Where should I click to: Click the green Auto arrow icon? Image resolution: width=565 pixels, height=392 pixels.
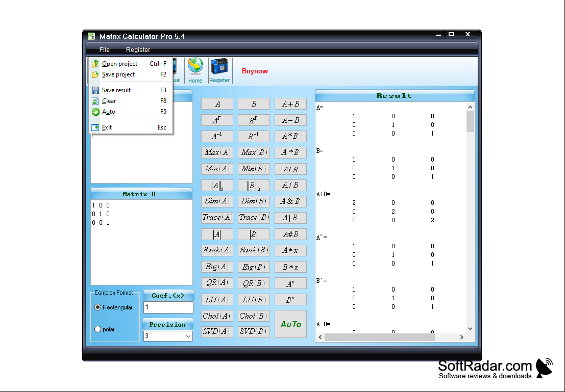click(95, 112)
